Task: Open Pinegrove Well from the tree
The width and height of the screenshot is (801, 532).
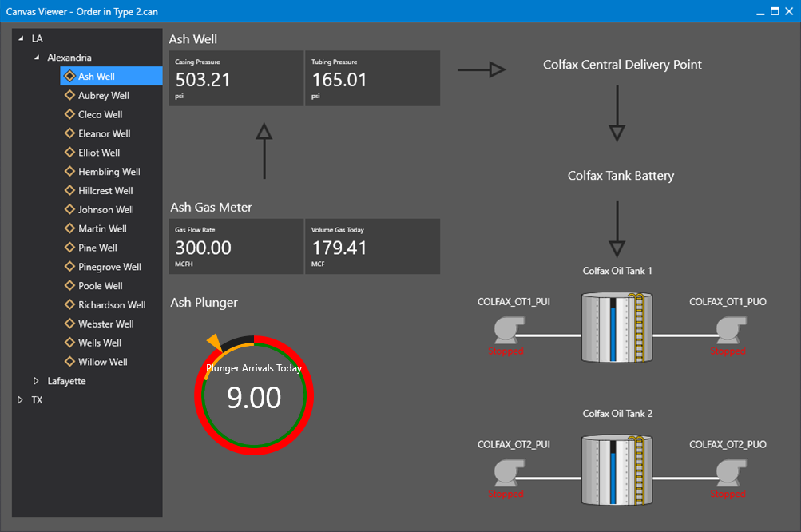Action: point(109,267)
